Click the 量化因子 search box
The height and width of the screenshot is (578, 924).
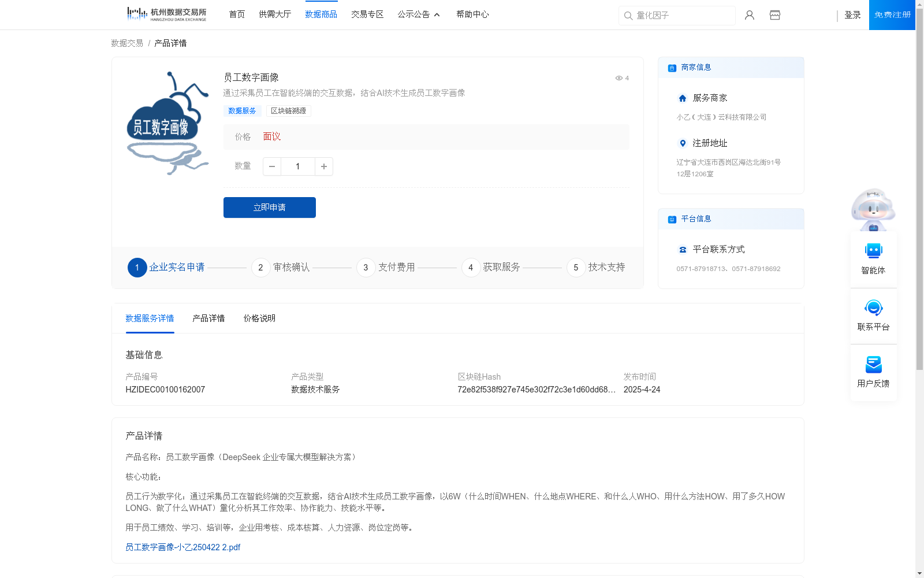click(677, 16)
